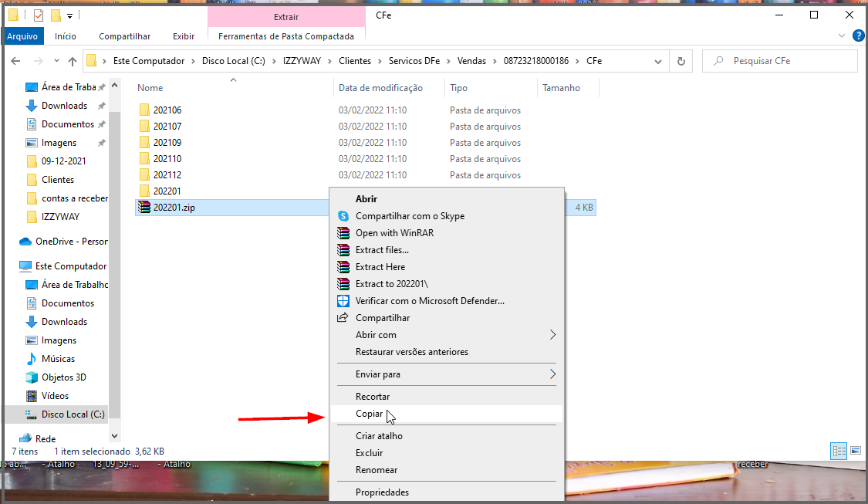Open the Exibir ribbon tab

[x=184, y=36]
